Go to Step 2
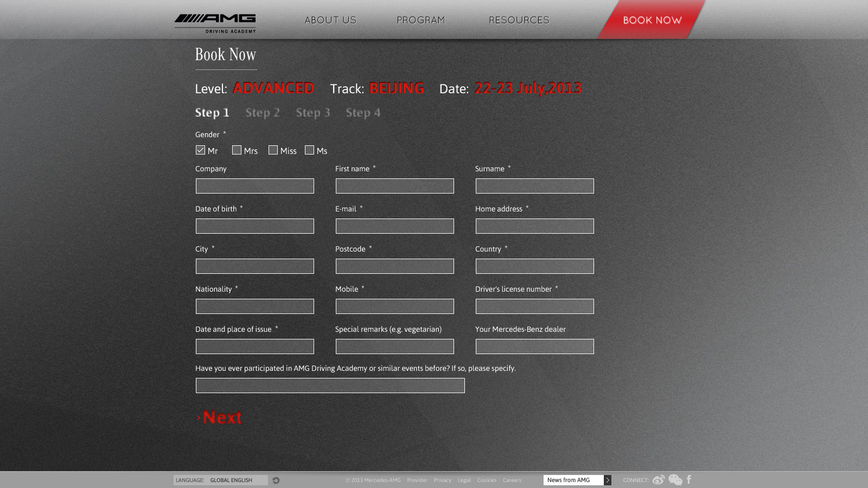Viewport: 868px width, 488px height. pyautogui.click(x=263, y=113)
